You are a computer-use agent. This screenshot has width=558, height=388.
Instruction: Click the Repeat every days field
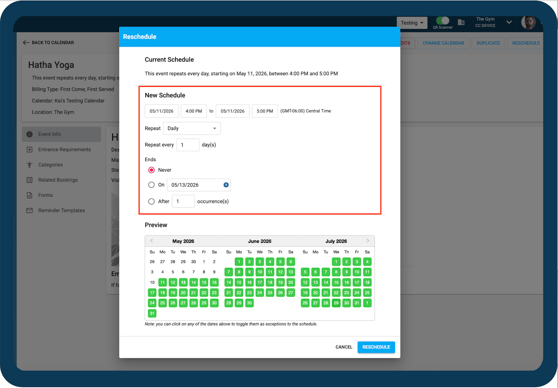click(x=188, y=145)
